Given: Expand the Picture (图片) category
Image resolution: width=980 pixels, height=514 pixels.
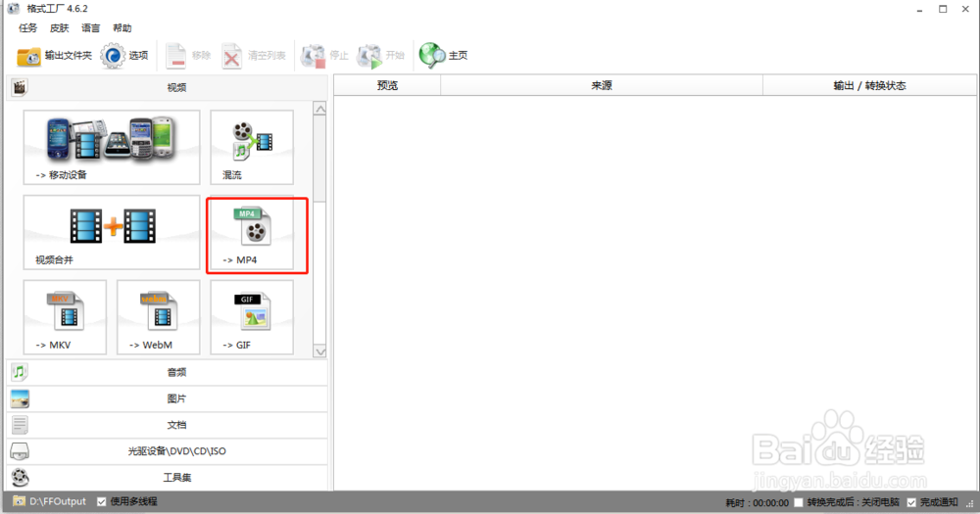Looking at the screenshot, I should tap(168, 398).
